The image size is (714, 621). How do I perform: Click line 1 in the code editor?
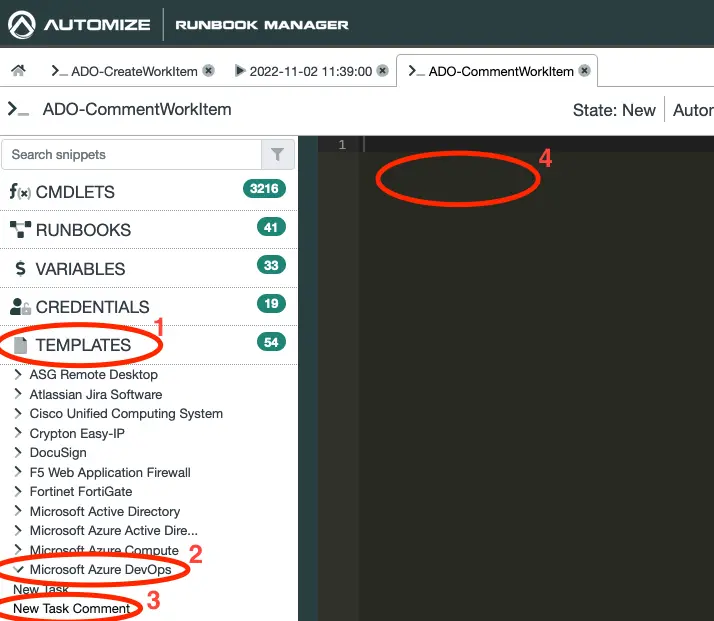pos(530,145)
